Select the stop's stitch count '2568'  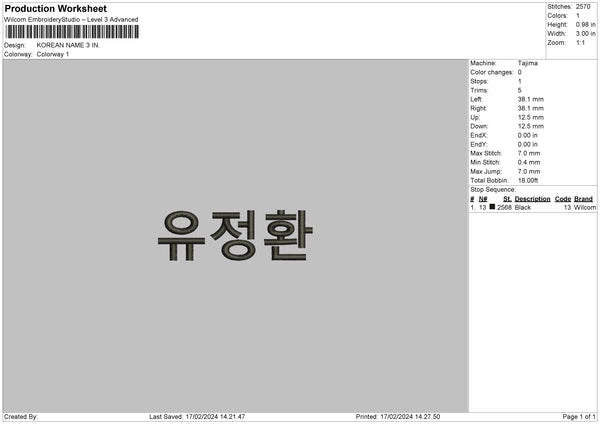coord(504,207)
